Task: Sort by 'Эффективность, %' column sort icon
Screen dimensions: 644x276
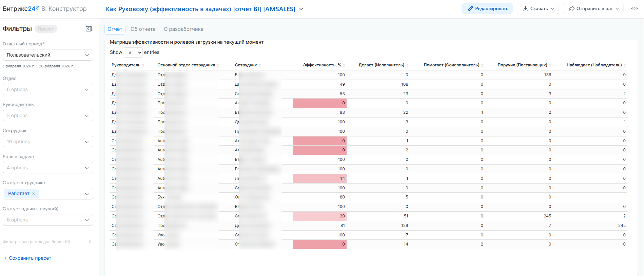Action: click(344, 65)
